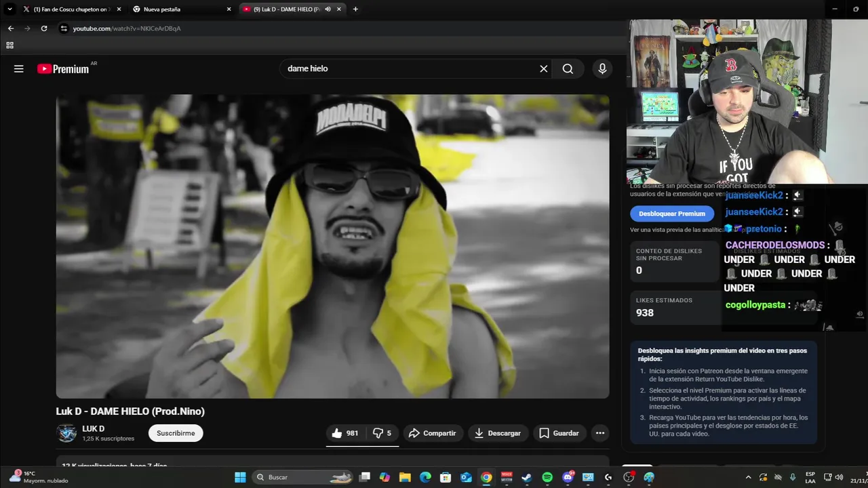Viewport: 868px width, 488px height.
Task: Save video with the Guardar button
Action: pos(559,433)
